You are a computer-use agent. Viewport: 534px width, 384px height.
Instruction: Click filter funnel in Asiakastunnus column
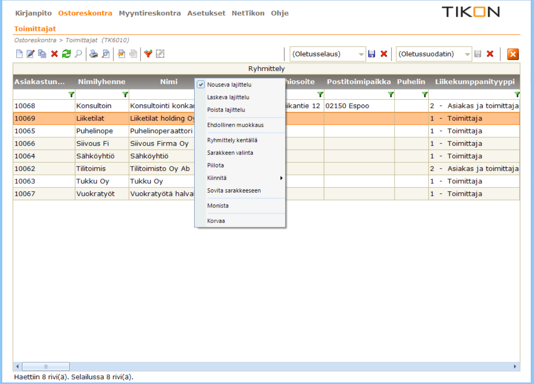(x=71, y=94)
